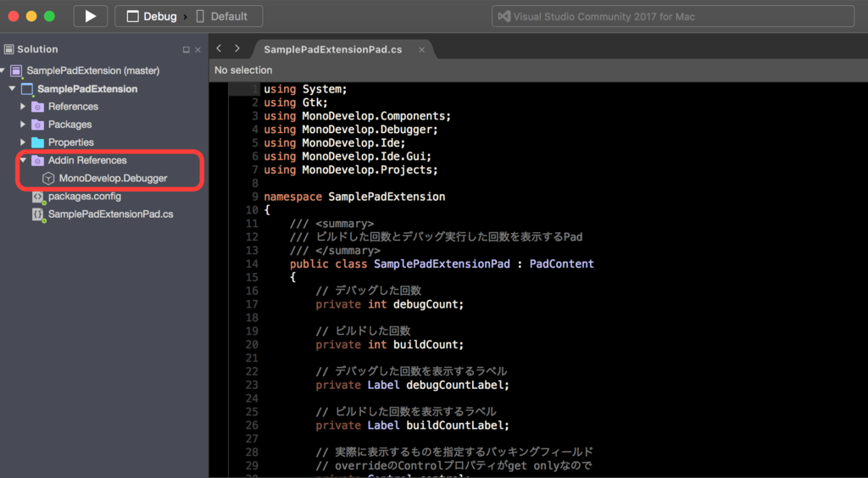Click the 'using Gtk;' line
The height and width of the screenshot is (478, 868).
pos(296,103)
